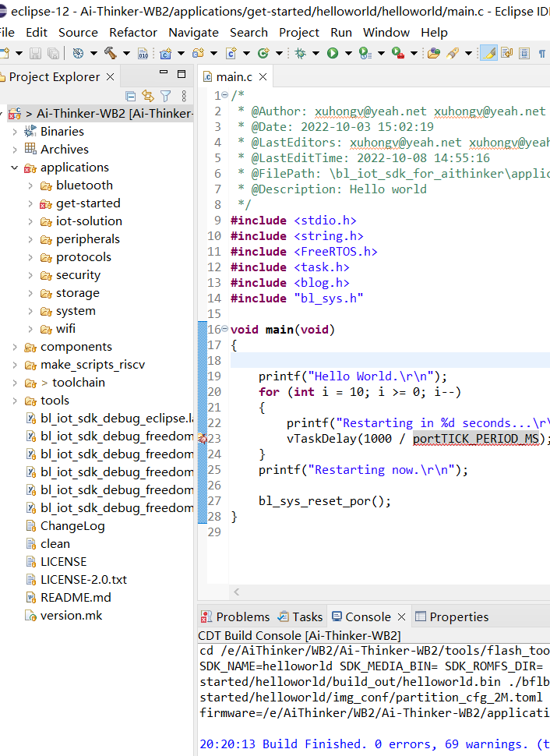Open the Source menu
The width and height of the screenshot is (550, 756).
tap(78, 32)
